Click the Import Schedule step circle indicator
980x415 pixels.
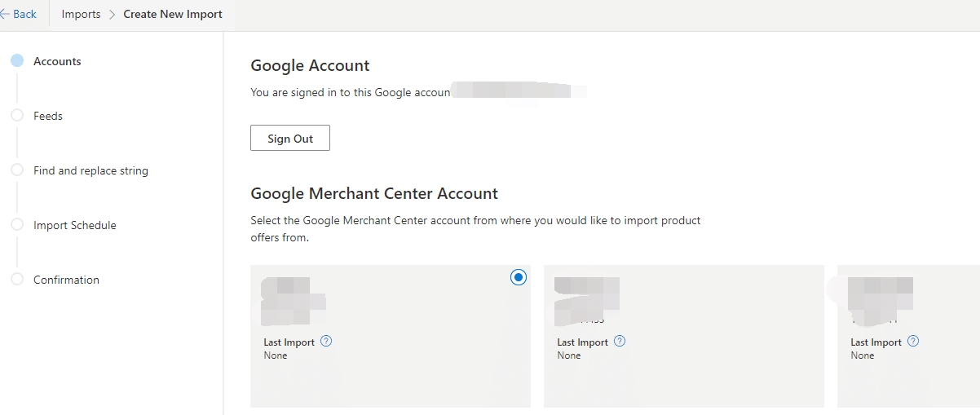tap(17, 225)
